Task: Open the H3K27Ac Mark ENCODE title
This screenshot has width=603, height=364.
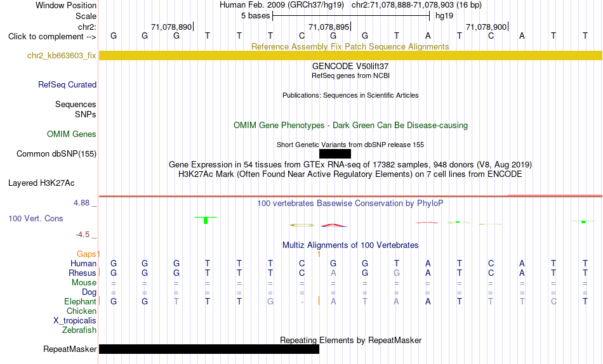Action: click(350, 174)
